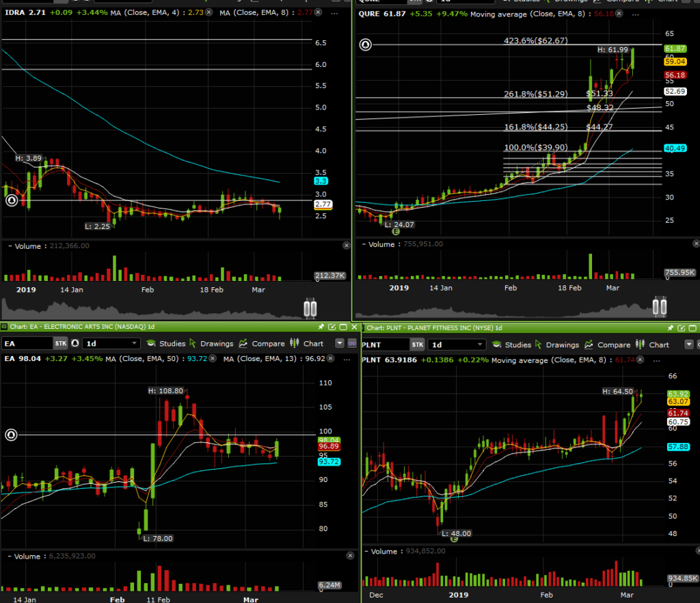
Task: Open Compare in the EA chart toolbar
Action: pos(262,343)
